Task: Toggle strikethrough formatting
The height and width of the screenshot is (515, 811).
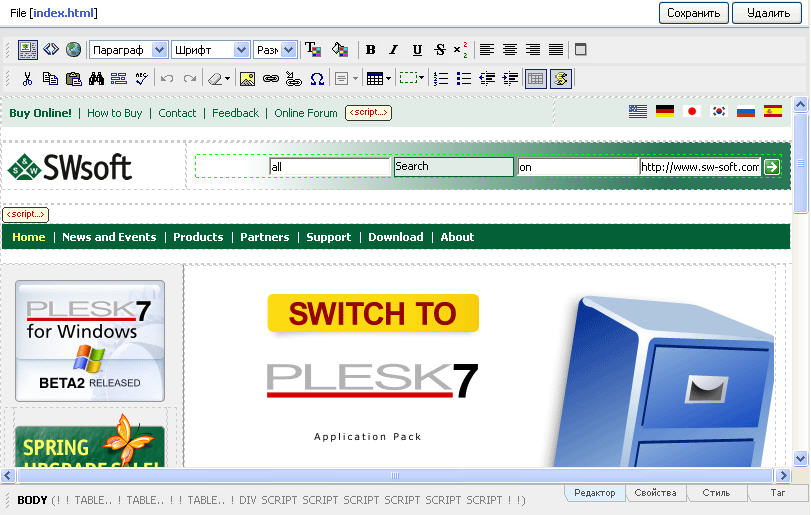Action: click(x=440, y=50)
